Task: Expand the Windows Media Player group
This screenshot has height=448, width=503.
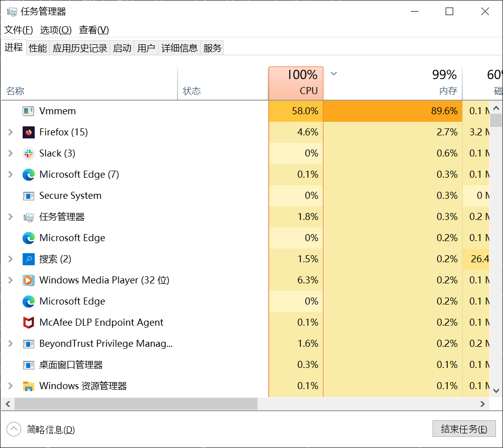Action: [x=10, y=280]
